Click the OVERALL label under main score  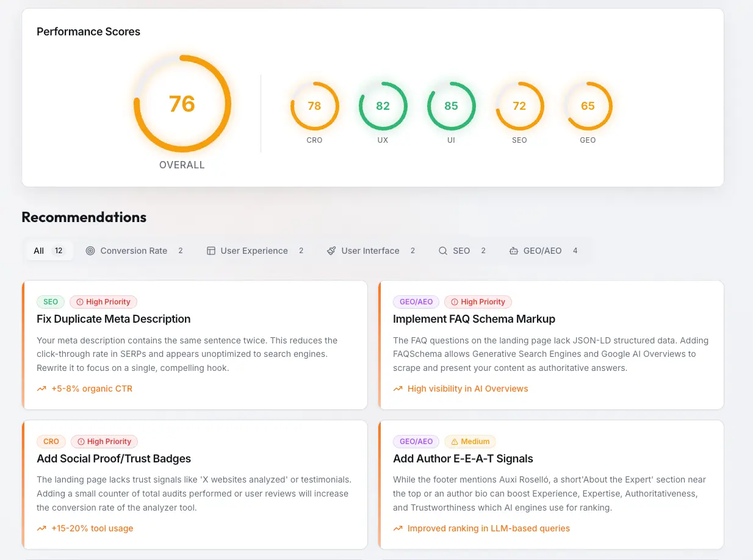click(x=182, y=165)
